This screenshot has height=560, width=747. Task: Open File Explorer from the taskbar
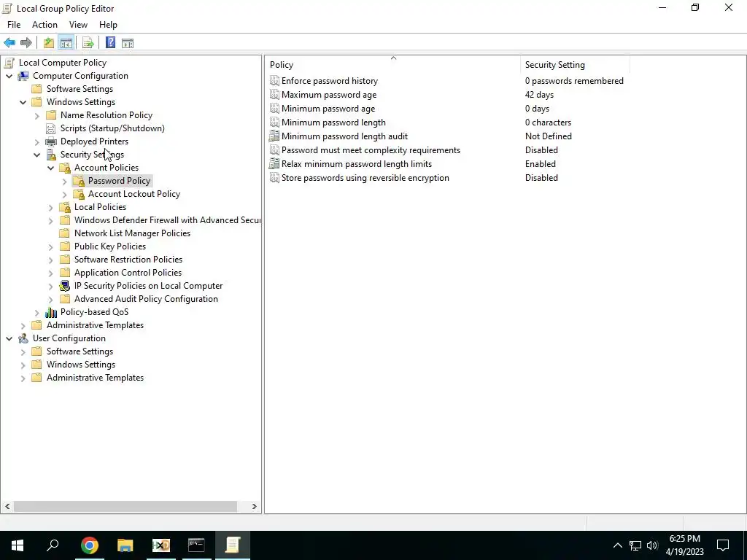(x=125, y=545)
